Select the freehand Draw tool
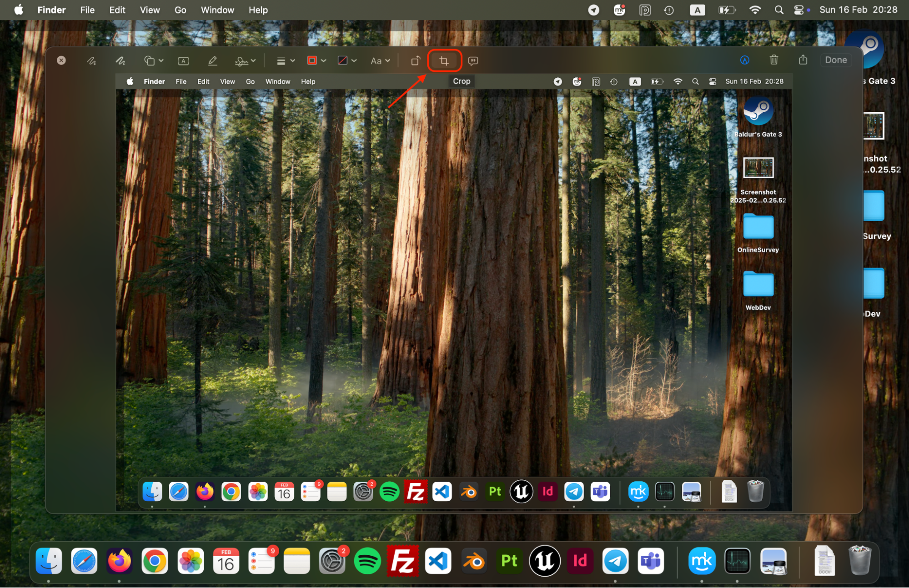The width and height of the screenshot is (909, 588). pyautogui.click(x=120, y=60)
